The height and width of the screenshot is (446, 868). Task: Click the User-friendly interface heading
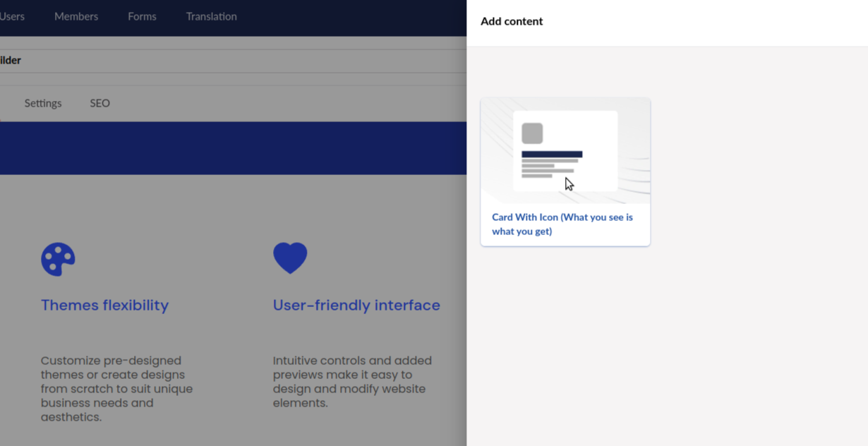click(x=356, y=305)
